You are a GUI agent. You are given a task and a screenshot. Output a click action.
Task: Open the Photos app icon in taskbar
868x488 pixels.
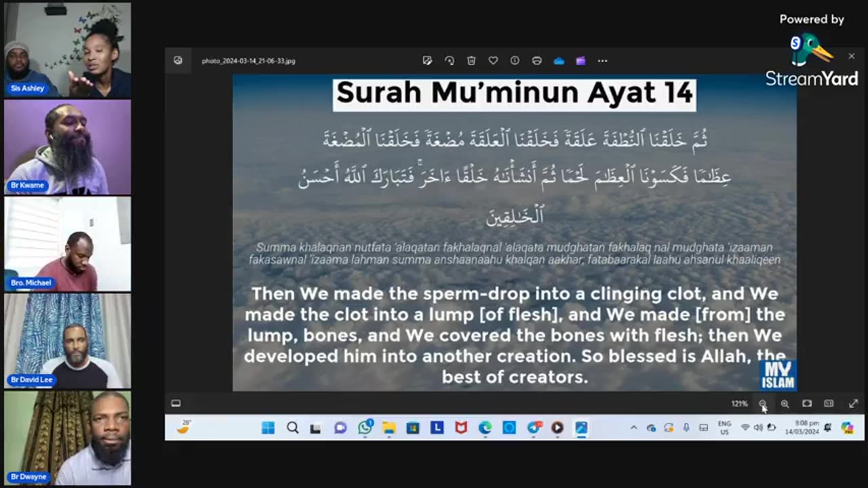pyautogui.click(x=582, y=428)
